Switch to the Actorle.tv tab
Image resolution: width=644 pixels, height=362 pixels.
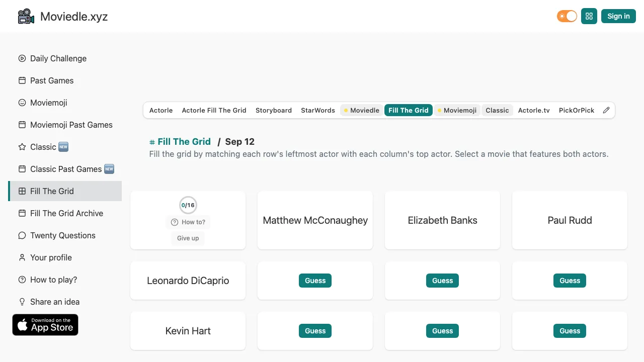(534, 110)
